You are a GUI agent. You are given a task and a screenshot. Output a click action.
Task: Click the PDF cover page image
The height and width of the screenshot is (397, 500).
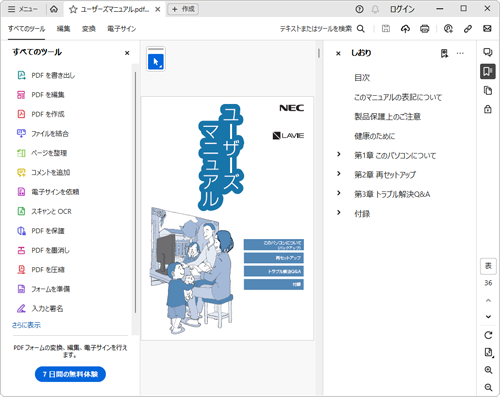pyautogui.click(x=227, y=219)
